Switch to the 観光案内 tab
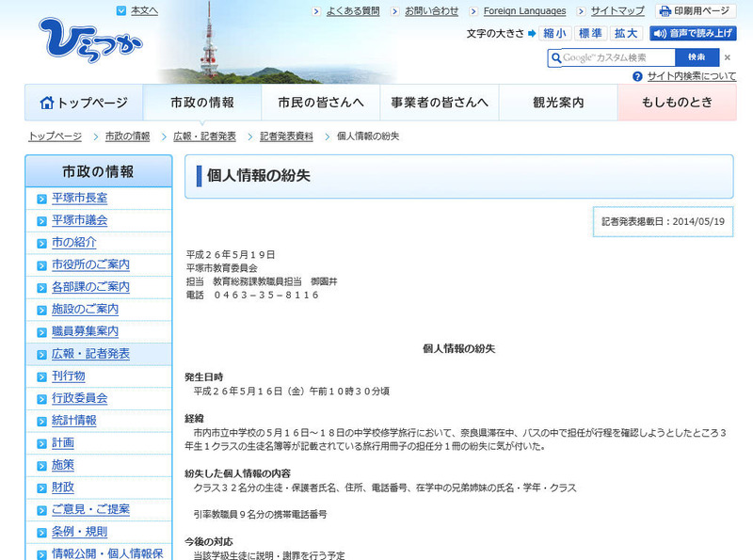Screen dimensions: 753x560 (x=558, y=103)
